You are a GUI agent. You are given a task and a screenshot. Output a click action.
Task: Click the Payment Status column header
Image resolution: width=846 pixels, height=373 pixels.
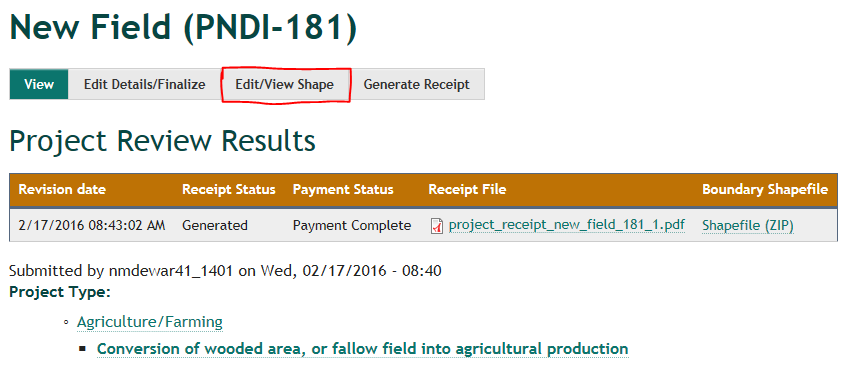point(343,189)
